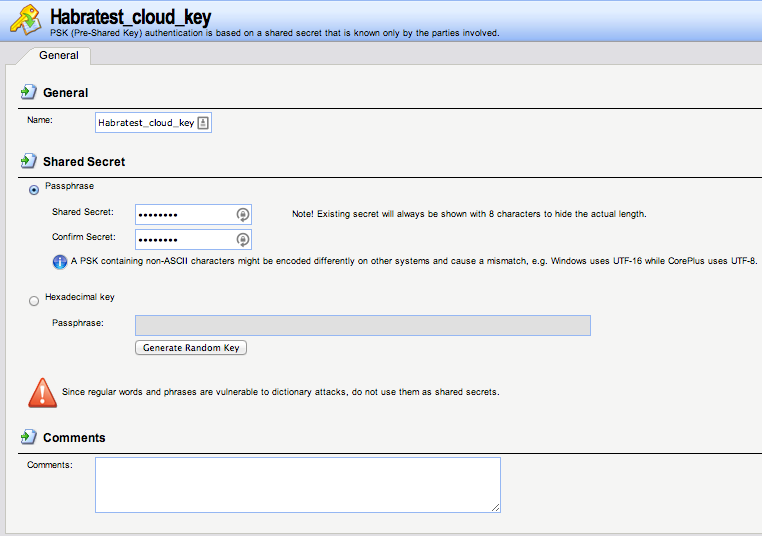Click the hexadecimal Passphrase input box
The image size is (762, 536).
[x=362, y=325]
